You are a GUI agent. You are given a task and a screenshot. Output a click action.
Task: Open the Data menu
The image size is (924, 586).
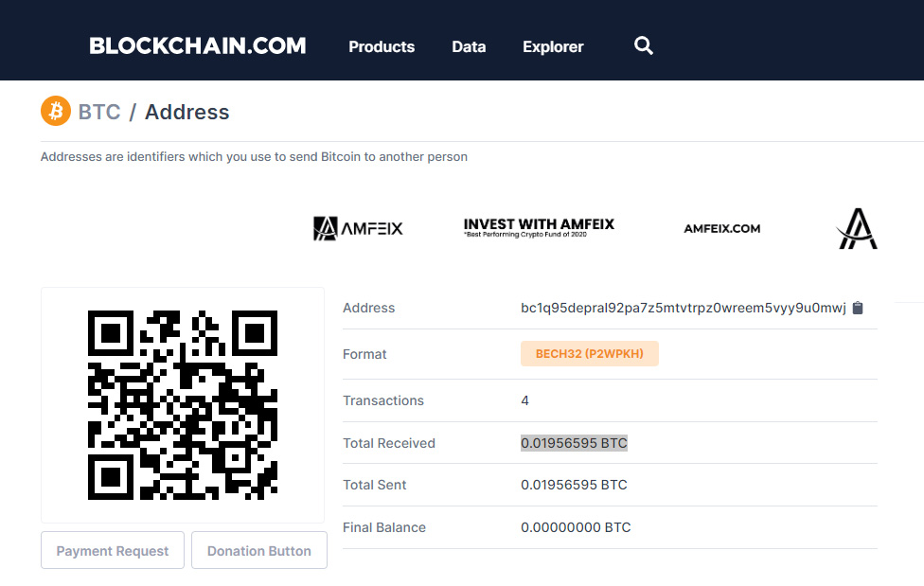[x=469, y=46]
